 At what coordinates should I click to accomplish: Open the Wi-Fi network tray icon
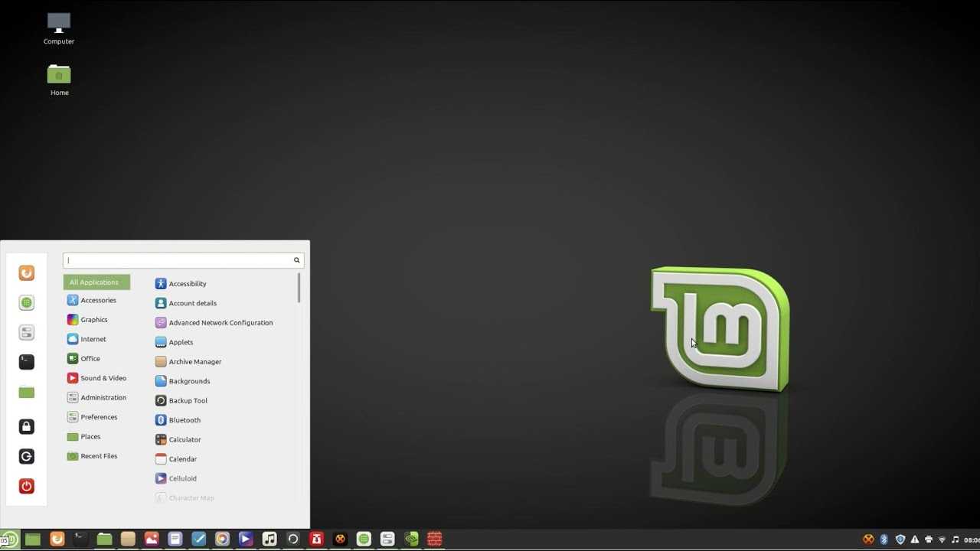pos(942,540)
